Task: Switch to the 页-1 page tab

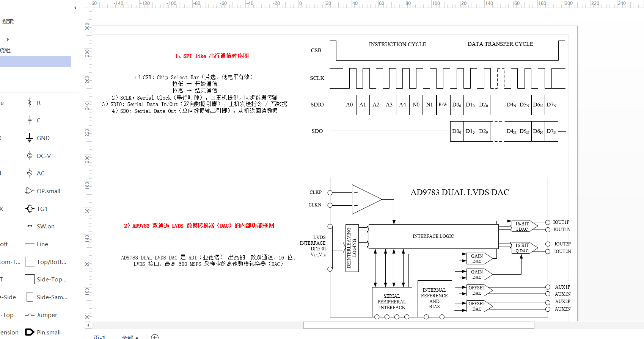Action: [99, 337]
